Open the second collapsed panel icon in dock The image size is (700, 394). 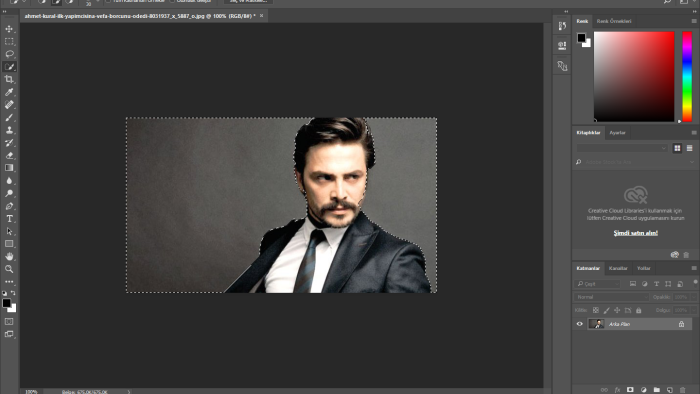[x=562, y=45]
